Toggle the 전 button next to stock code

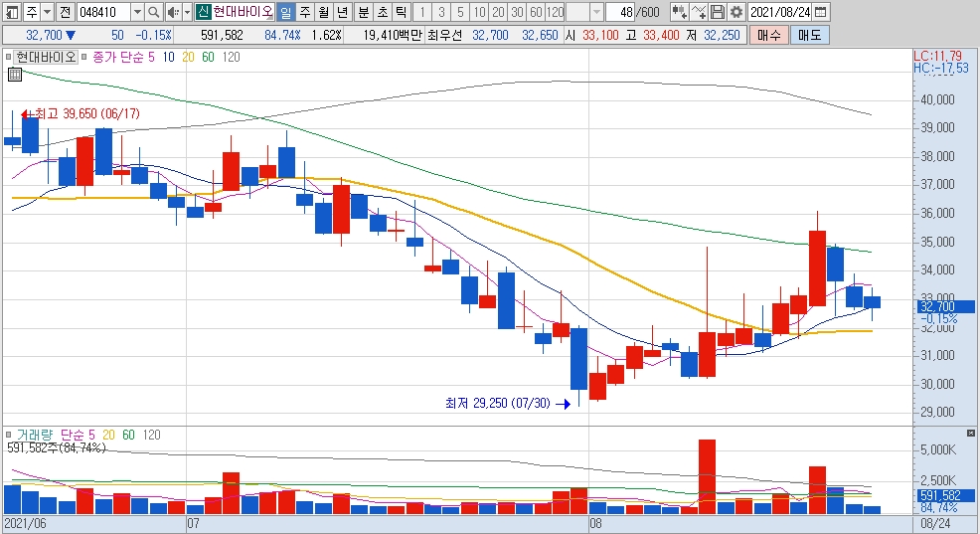click(x=66, y=12)
